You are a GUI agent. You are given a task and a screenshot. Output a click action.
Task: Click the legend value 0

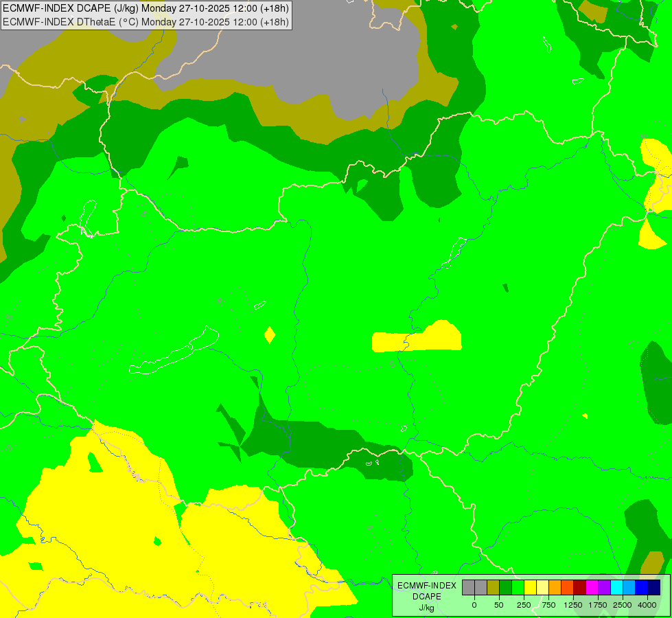coord(474,605)
